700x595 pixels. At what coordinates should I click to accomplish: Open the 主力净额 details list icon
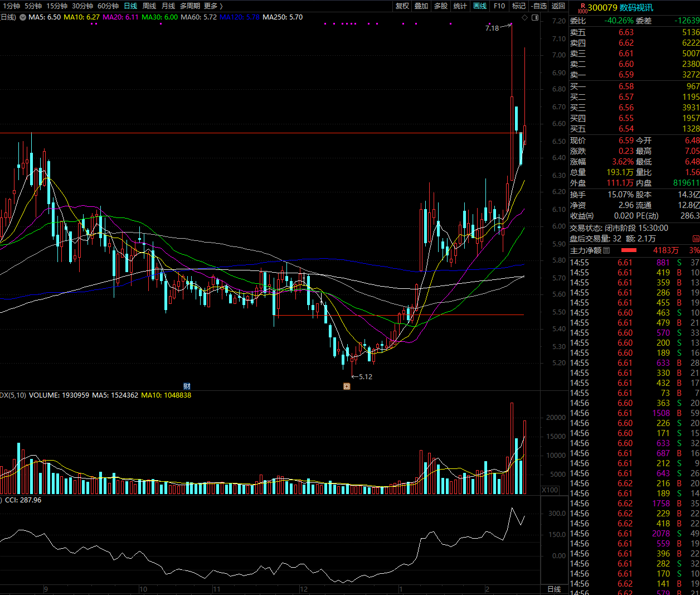[x=606, y=251]
